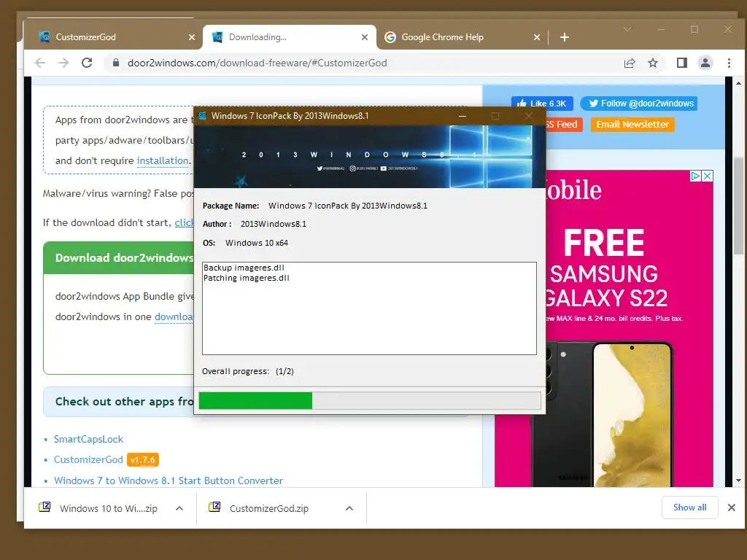This screenshot has width=747, height=560.
Task: Click Show all downloads
Action: pos(690,507)
